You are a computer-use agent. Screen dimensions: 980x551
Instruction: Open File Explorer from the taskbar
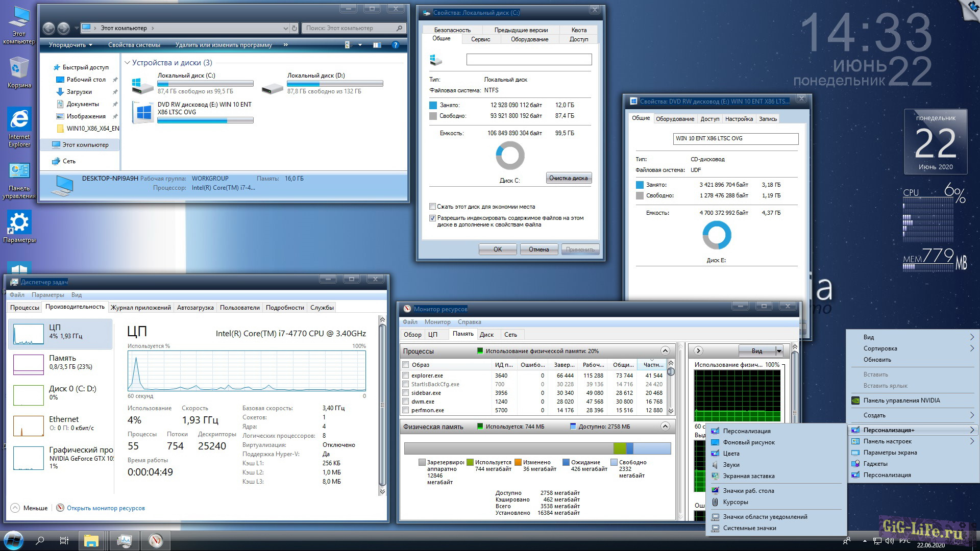[91, 540]
